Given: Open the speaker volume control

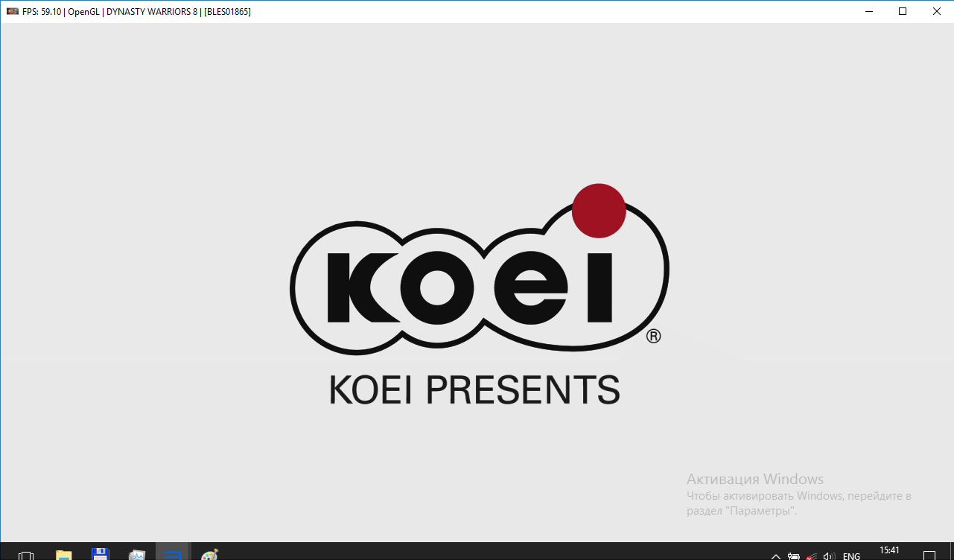Looking at the screenshot, I should click(829, 556).
